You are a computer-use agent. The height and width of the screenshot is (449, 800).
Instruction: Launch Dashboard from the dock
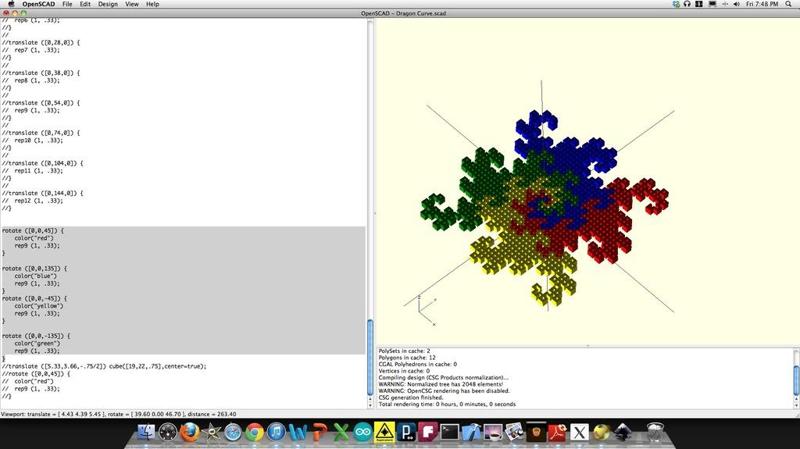[168, 433]
